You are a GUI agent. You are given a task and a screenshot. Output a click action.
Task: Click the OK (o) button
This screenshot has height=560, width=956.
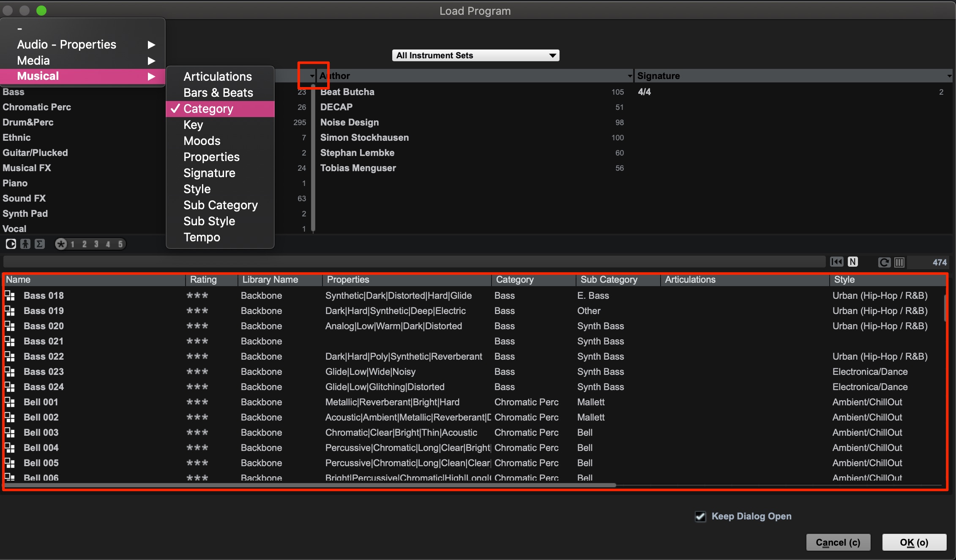click(x=914, y=542)
